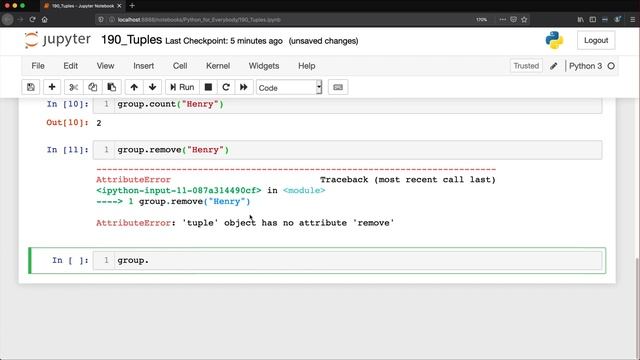Insert a cell below with plus icon
This screenshot has height=360, width=640.
coord(52,87)
